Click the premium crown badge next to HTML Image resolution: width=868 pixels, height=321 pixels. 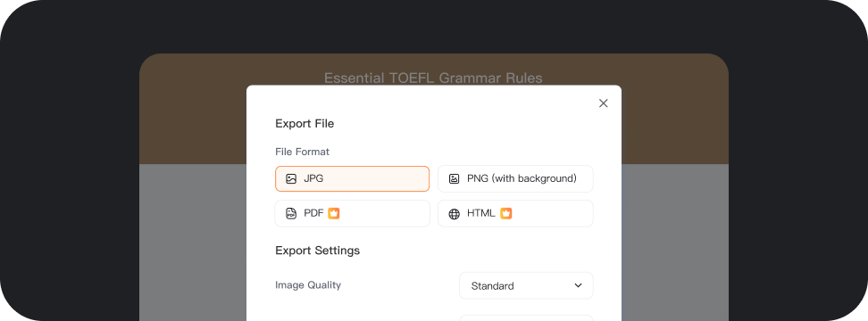506,213
